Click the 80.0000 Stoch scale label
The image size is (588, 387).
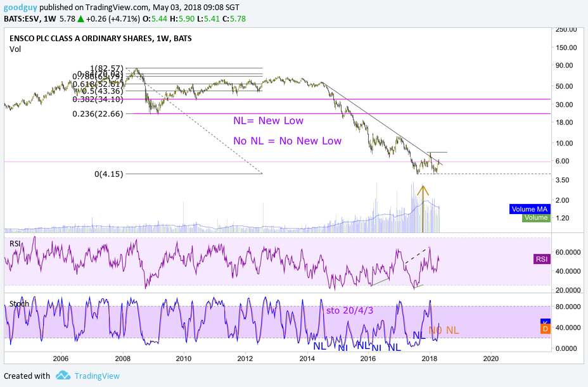[x=568, y=307]
